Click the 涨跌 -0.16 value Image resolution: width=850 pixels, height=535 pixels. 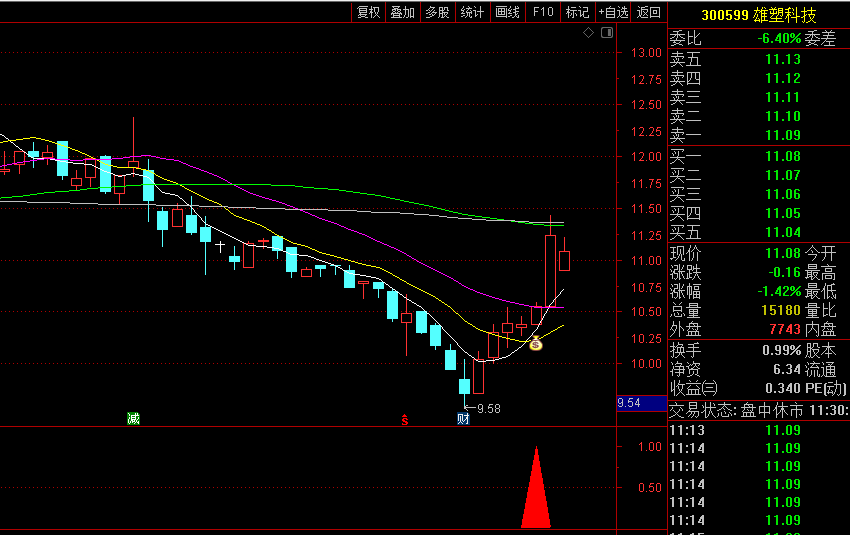click(x=784, y=272)
